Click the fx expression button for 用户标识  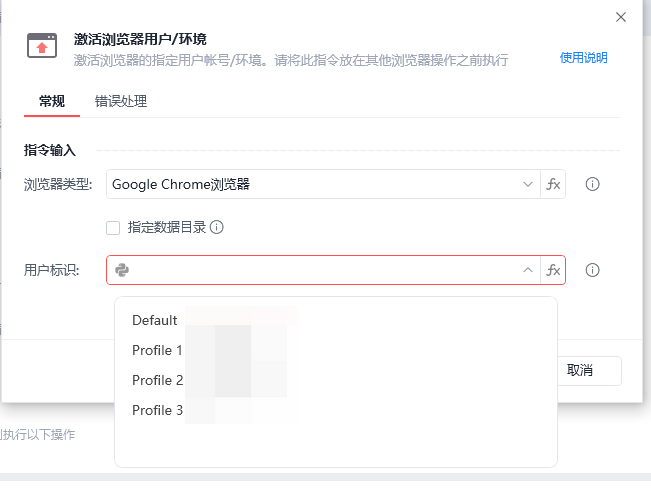pyautogui.click(x=553, y=270)
